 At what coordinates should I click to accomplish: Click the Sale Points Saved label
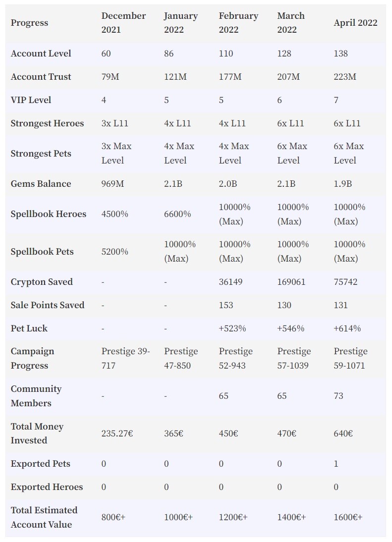pyautogui.click(x=48, y=305)
